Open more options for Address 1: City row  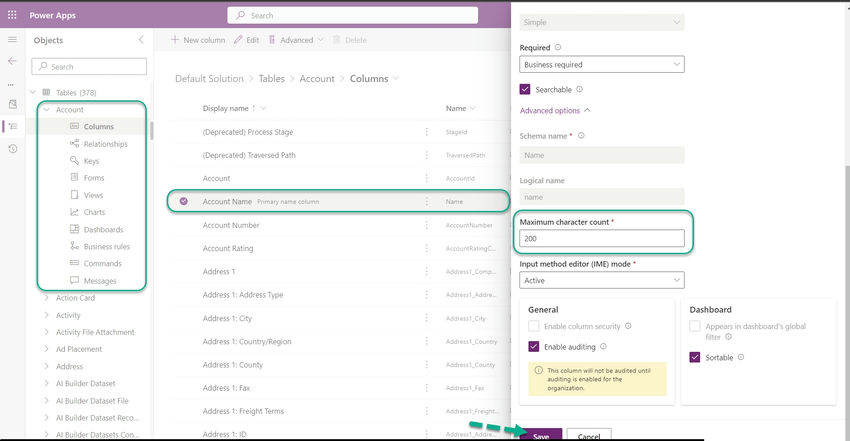(x=427, y=318)
